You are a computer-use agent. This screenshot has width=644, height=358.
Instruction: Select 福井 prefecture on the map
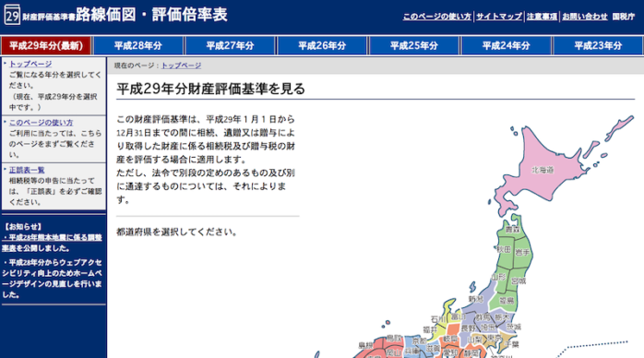pos(430,329)
